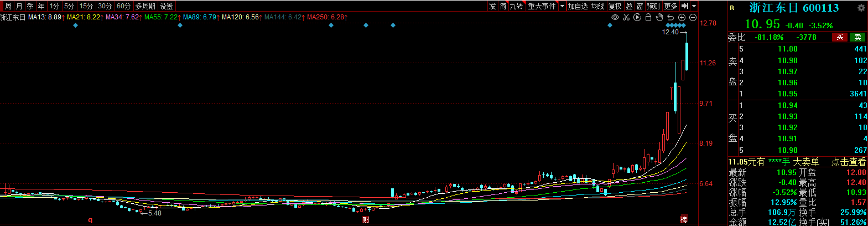The image size is (868, 226).
Task: Open the 复权 price adjustment option
Action: (615, 6)
